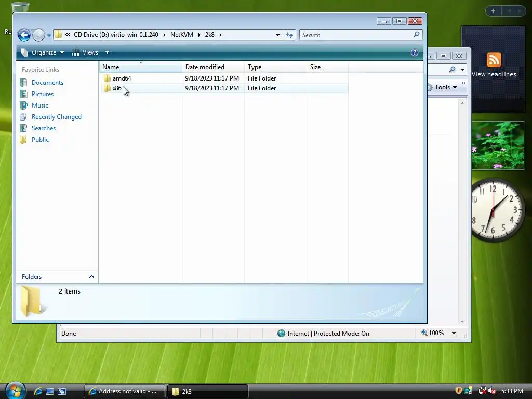The image size is (532, 399).
Task: Click Switch between windows icon
Action: point(62,391)
